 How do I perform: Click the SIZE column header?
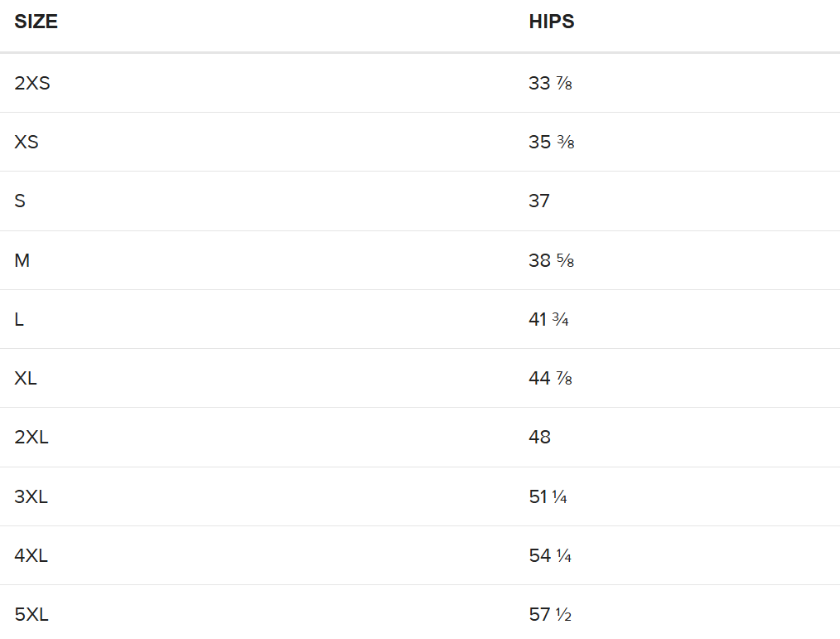pyautogui.click(x=36, y=22)
